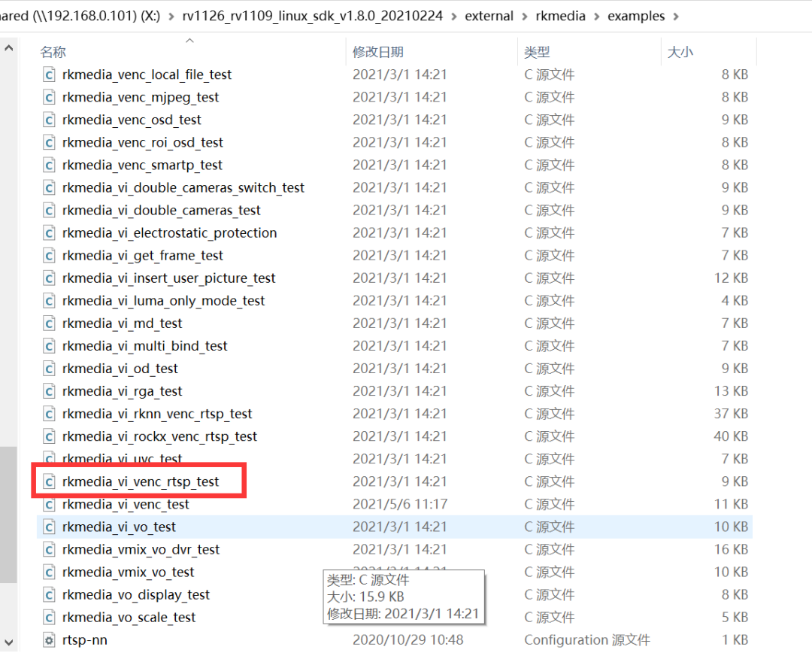
Task: Select the rkmedia_vi_double_cameras_switch_test file
Action: click(183, 187)
